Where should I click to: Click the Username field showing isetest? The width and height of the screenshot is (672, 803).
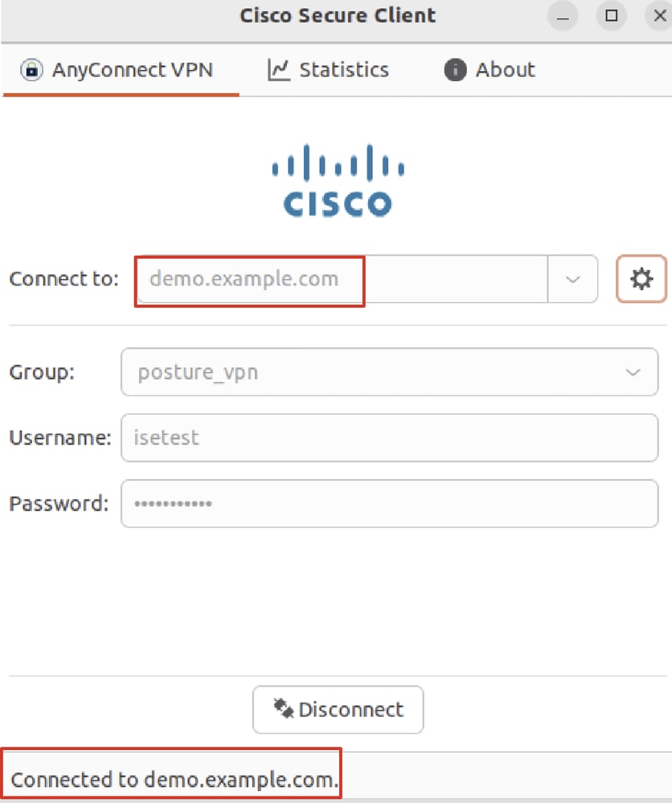pyautogui.click(x=389, y=438)
